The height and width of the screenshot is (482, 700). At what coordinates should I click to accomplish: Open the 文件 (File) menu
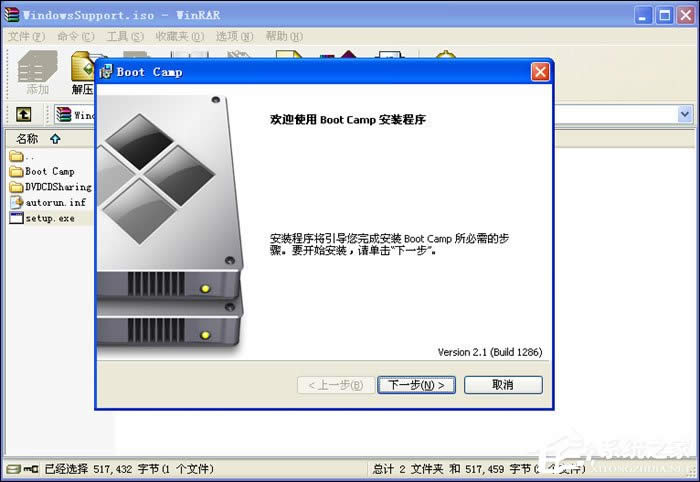click(x=26, y=36)
